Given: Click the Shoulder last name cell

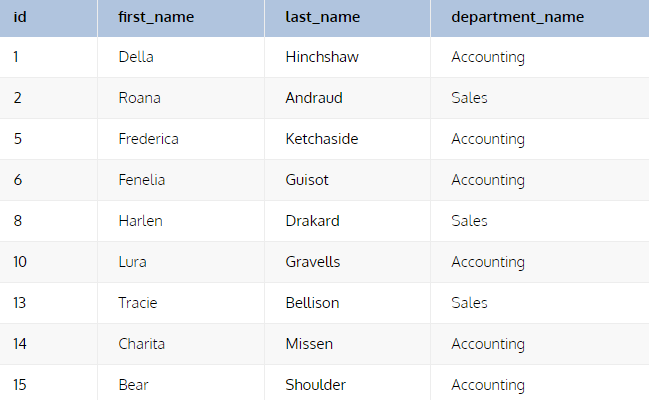Looking at the screenshot, I should click(x=316, y=385).
